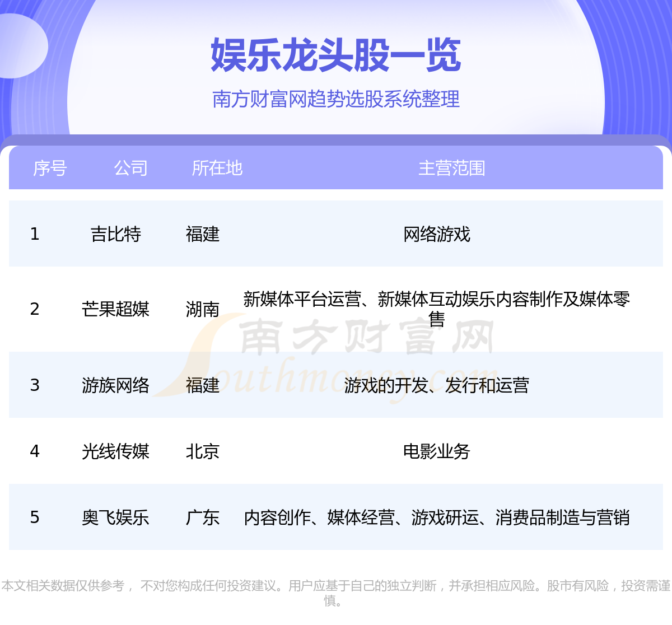Click the subtitle 南方财富网趋势选股系统整理

[x=336, y=99]
